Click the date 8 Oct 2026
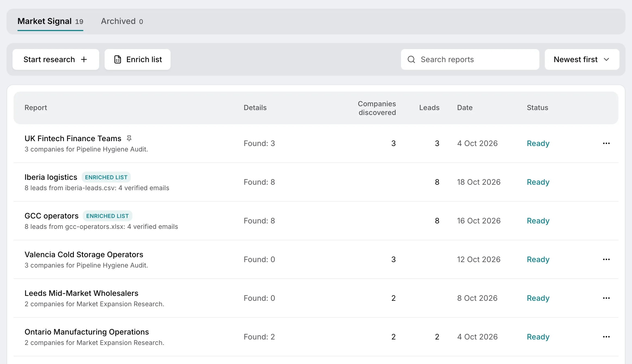The width and height of the screenshot is (632, 364). point(477,298)
